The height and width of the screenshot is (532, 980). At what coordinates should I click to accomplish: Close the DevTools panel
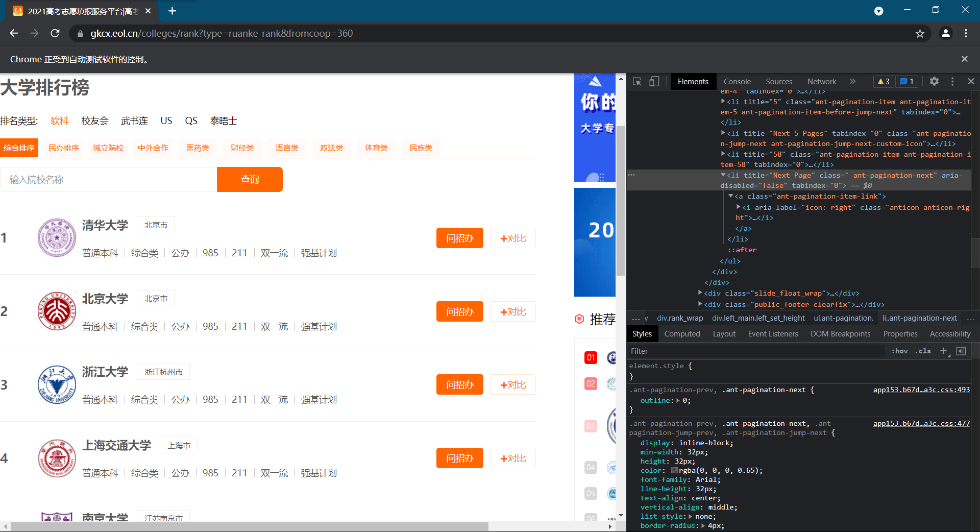(x=971, y=81)
